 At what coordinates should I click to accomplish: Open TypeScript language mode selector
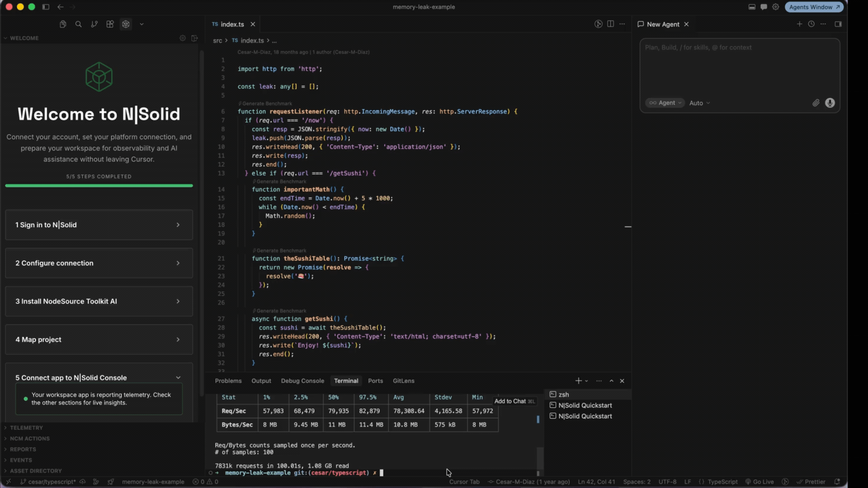(722, 482)
